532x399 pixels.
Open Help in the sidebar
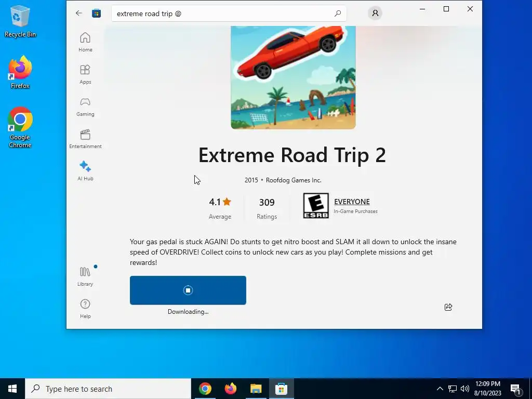click(85, 309)
